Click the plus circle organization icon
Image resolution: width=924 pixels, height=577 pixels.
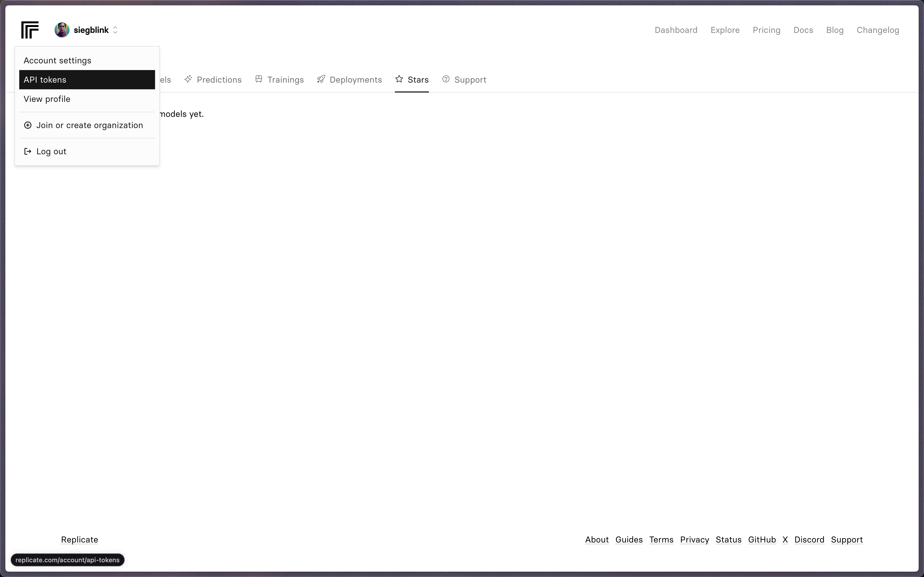[28, 125]
